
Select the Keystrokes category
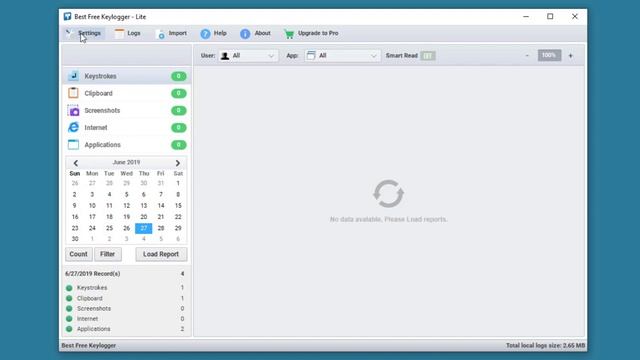click(127, 76)
